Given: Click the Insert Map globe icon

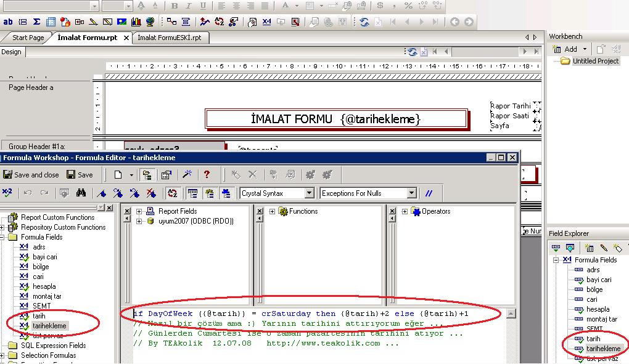Looking at the screenshot, I should [x=150, y=22].
